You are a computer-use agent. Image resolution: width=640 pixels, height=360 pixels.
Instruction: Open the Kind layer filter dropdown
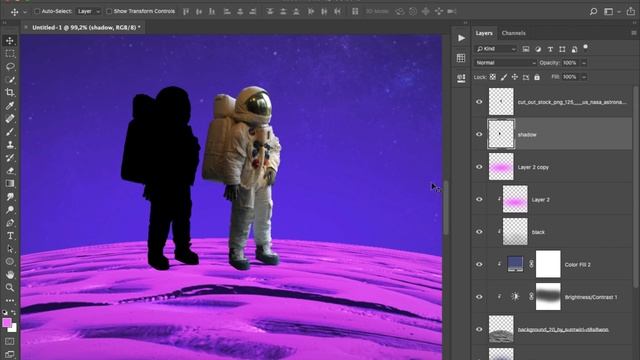(x=496, y=49)
